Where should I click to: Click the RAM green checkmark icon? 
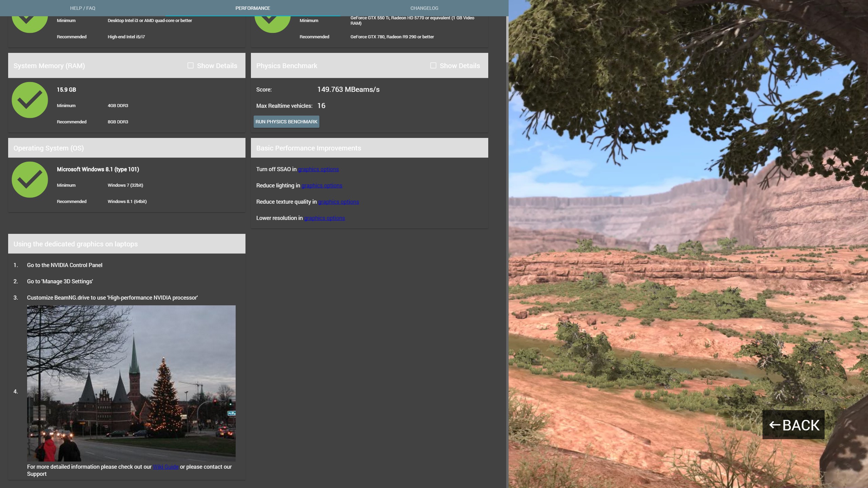(x=30, y=100)
